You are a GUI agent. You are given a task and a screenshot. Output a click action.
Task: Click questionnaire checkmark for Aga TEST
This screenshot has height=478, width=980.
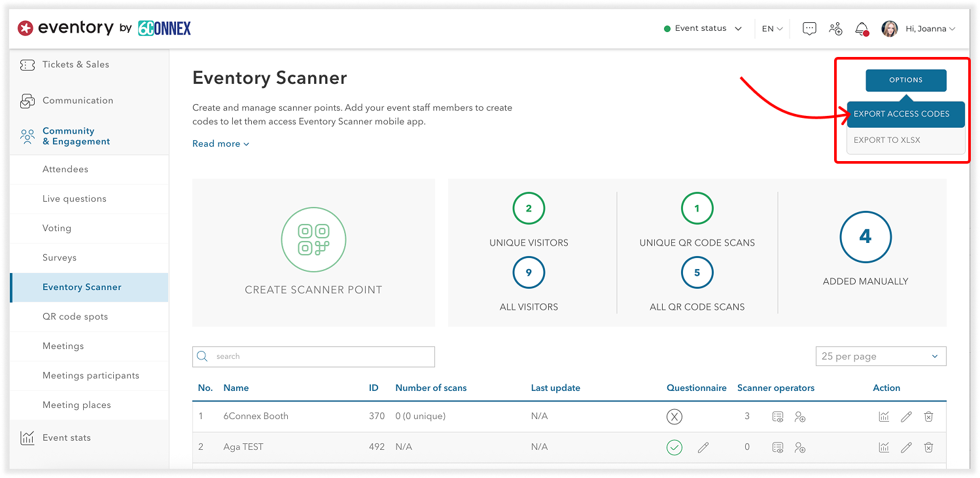[x=674, y=447]
